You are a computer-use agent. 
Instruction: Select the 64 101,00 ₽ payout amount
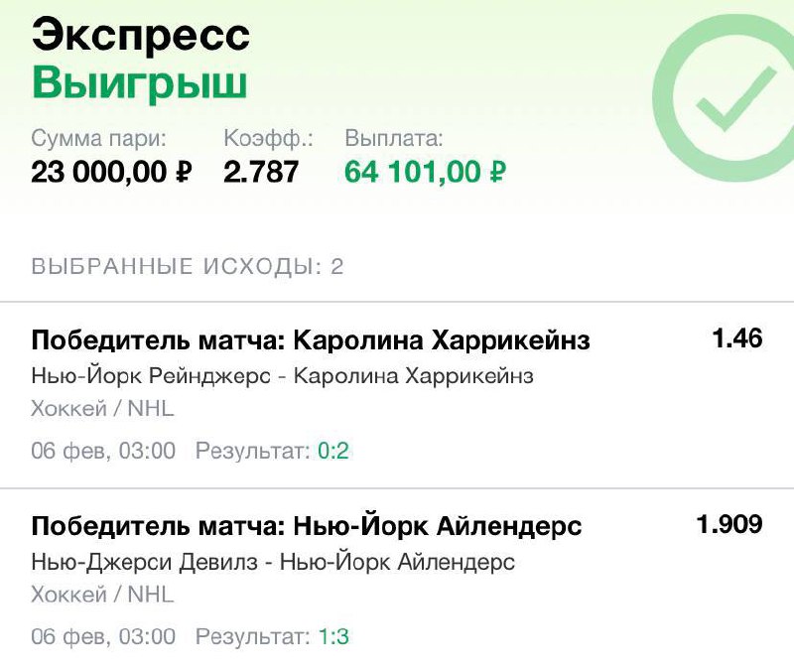pos(426,172)
